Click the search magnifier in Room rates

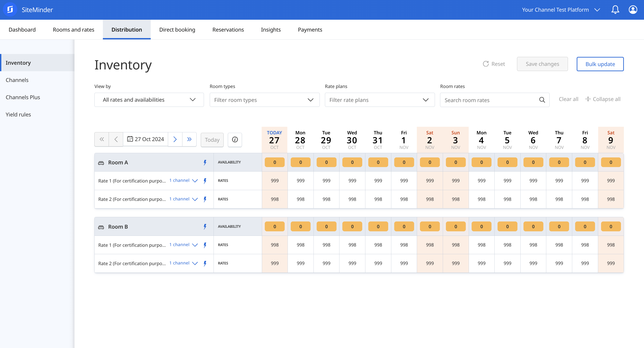(x=542, y=100)
